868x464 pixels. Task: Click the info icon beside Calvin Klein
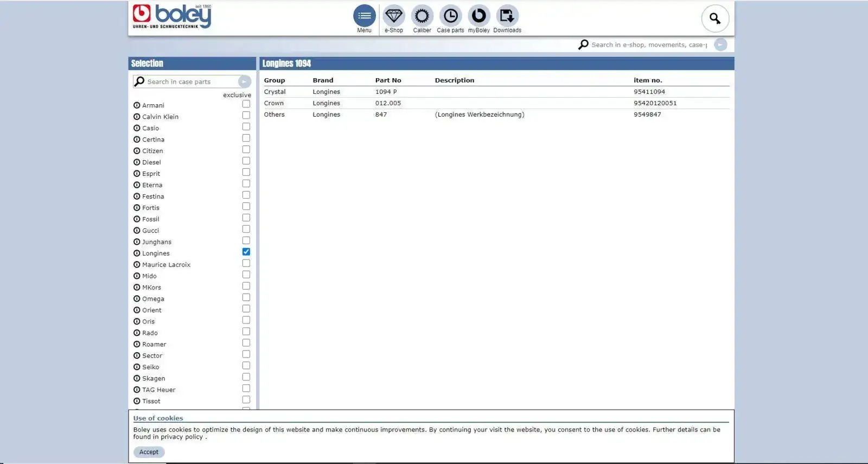click(x=137, y=117)
